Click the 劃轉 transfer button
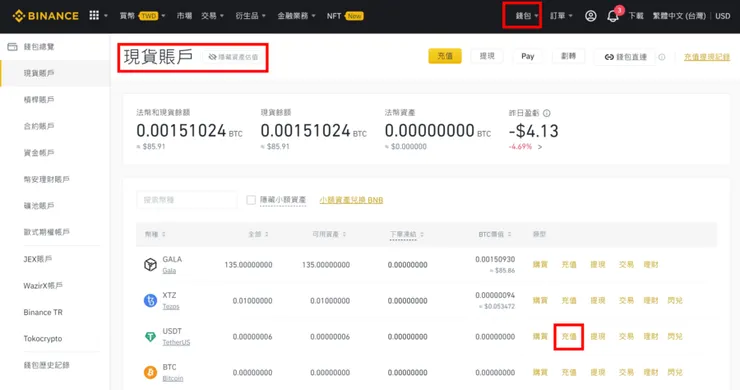This screenshot has width=740, height=390. 568,56
